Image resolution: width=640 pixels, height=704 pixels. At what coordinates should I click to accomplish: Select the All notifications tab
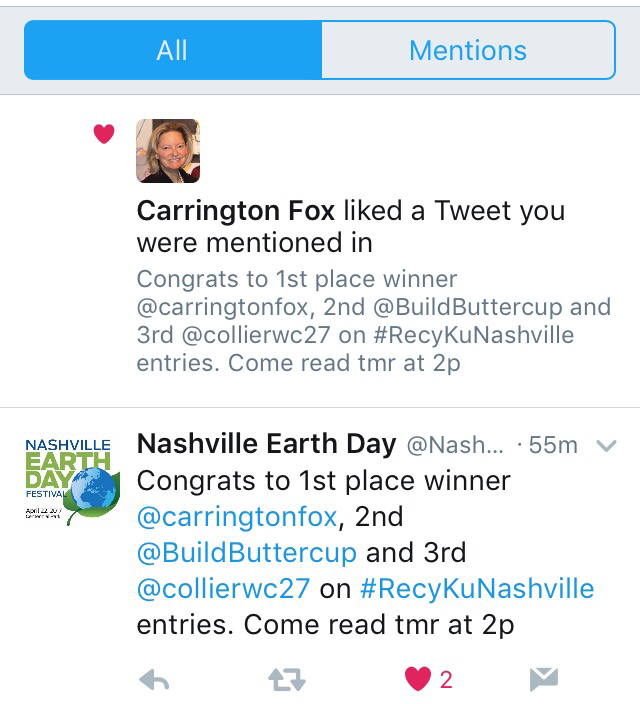click(172, 50)
